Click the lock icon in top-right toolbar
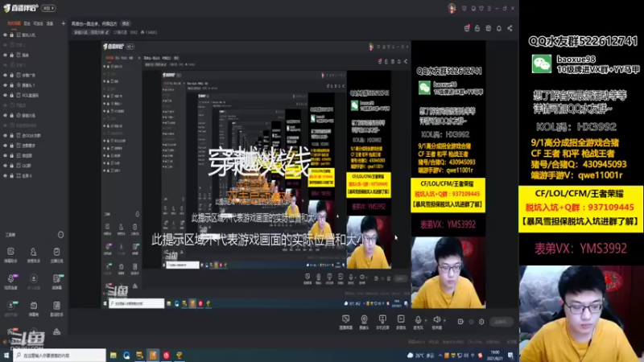The height and width of the screenshot is (362, 644). pyautogui.click(x=477, y=28)
